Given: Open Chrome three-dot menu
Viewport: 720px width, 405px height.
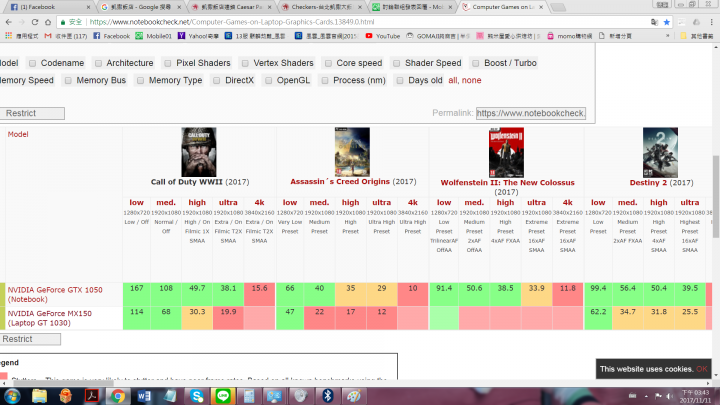Looking at the screenshot, I should (x=712, y=22).
